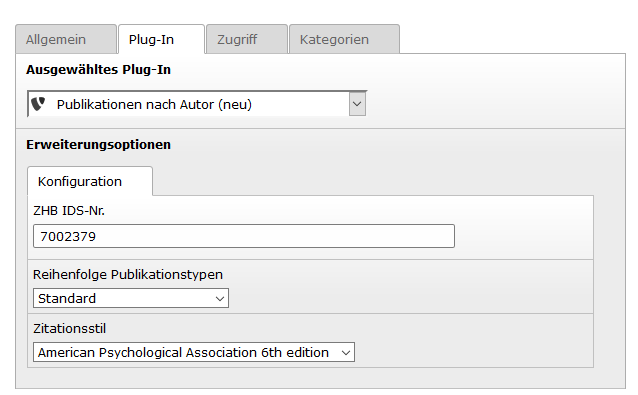Click the chevron beside the Standard option
This screenshot has height=395, width=638.
(x=220, y=299)
